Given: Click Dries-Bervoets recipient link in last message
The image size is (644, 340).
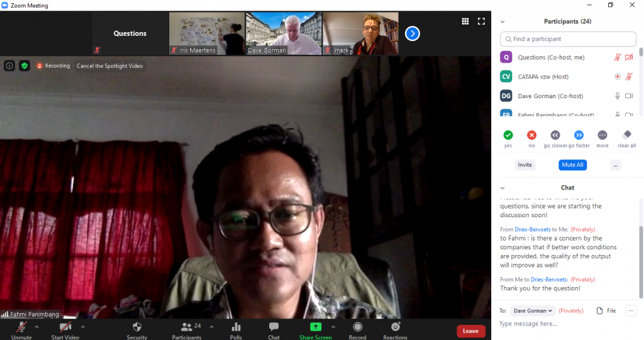Looking at the screenshot, I should (x=549, y=279).
